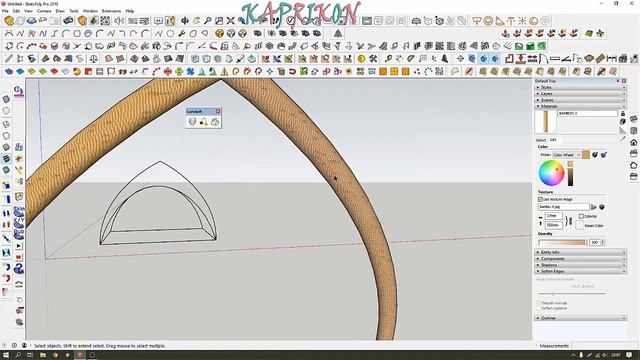Browse for texture image file icon
This screenshot has width=640, height=360.
coord(594,207)
